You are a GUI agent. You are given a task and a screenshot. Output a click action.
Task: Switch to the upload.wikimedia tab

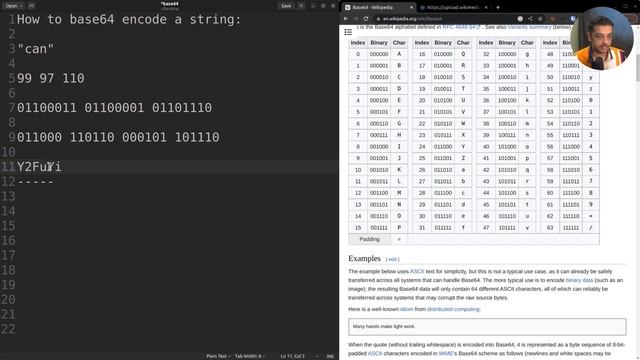click(451, 7)
